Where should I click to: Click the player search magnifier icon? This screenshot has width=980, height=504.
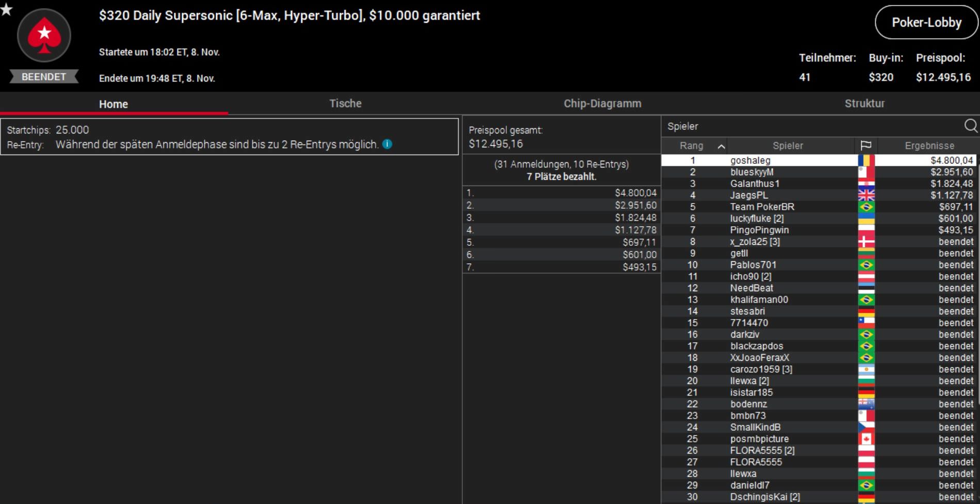[x=970, y=126]
